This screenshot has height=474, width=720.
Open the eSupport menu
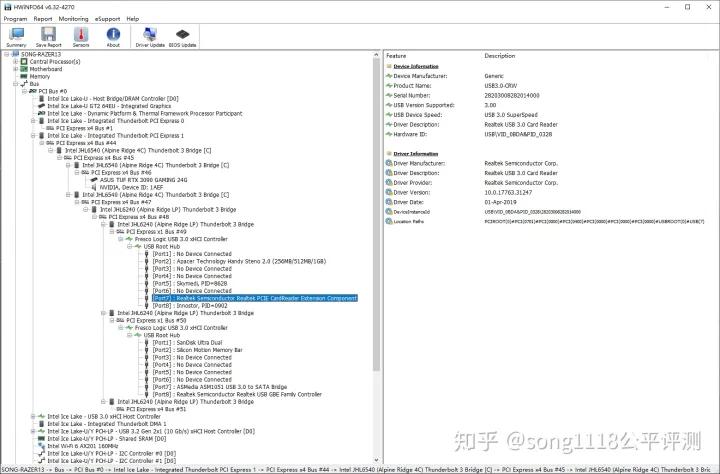point(107,19)
